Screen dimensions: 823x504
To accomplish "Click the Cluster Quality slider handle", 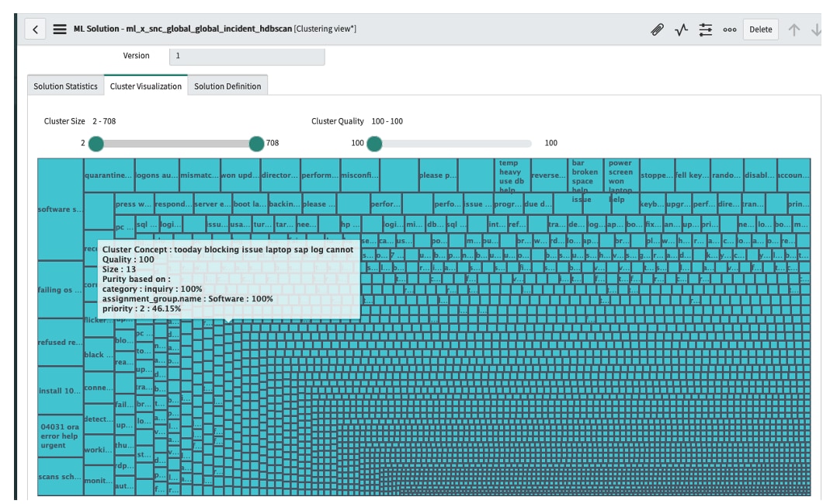I will [x=375, y=143].
